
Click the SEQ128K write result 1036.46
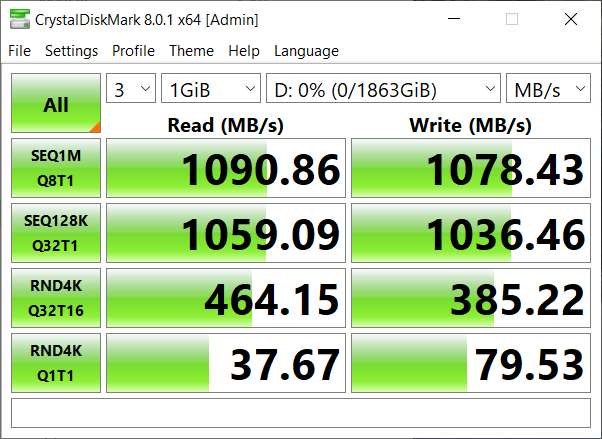[x=471, y=233]
